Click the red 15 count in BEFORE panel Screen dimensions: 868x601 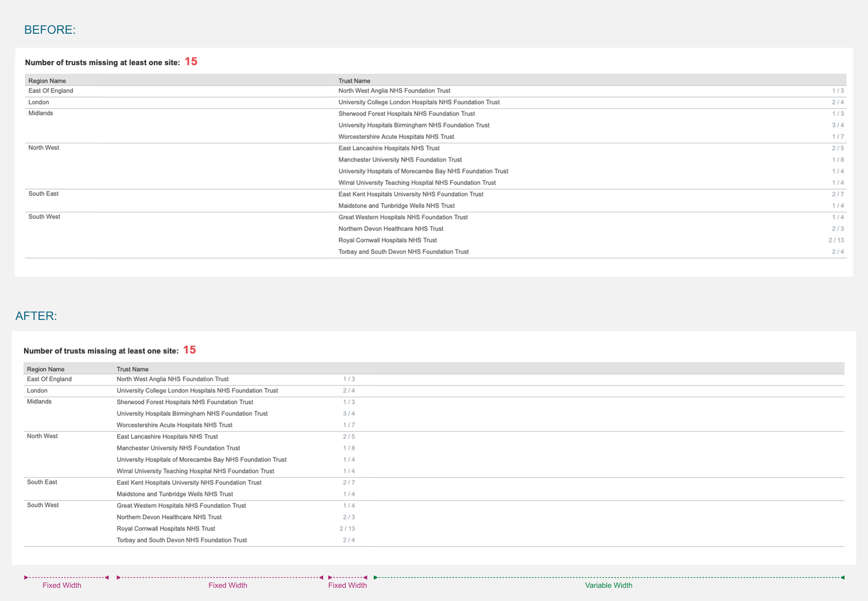click(x=191, y=61)
